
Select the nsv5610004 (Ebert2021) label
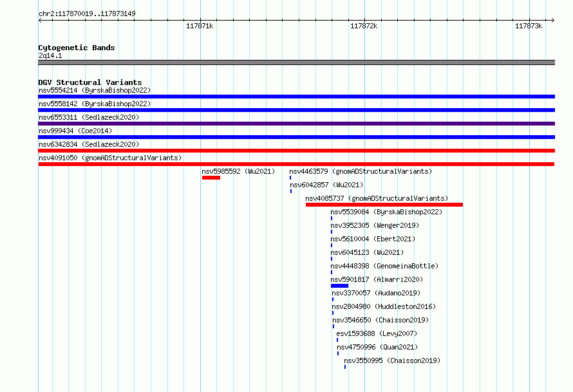[x=373, y=239]
